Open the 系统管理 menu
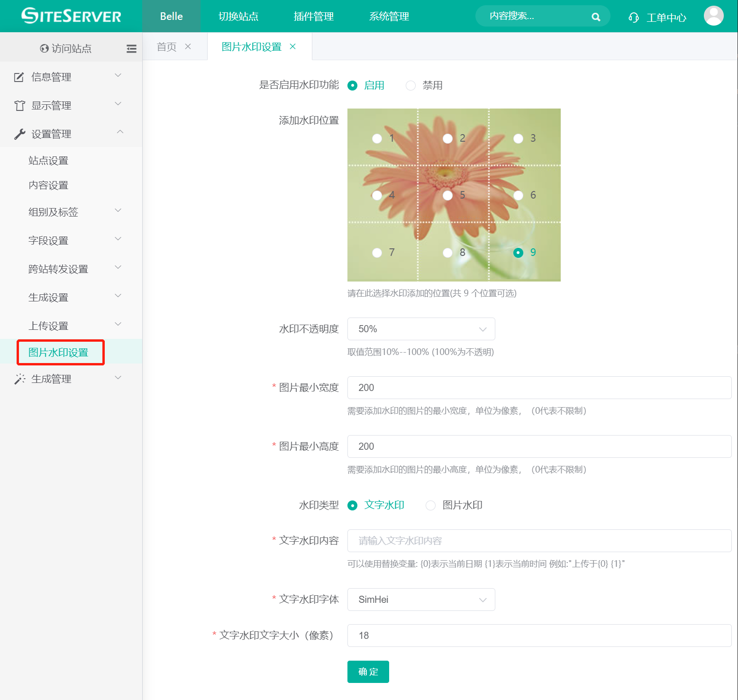 pyautogui.click(x=389, y=16)
